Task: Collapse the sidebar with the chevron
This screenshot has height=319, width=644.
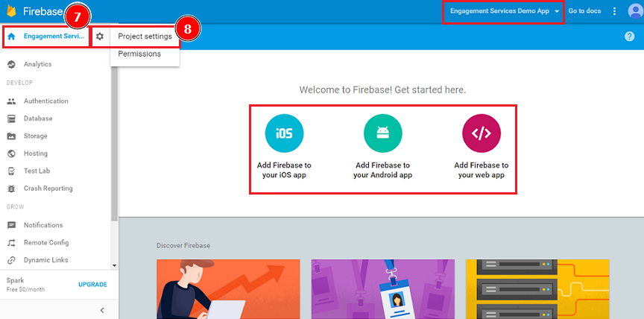Action: (x=102, y=310)
